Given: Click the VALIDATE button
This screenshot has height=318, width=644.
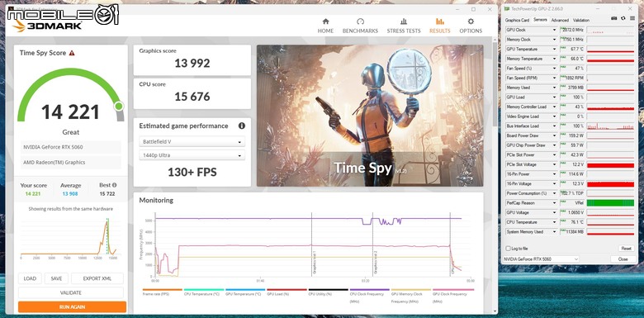Looking at the screenshot, I should point(71,293).
